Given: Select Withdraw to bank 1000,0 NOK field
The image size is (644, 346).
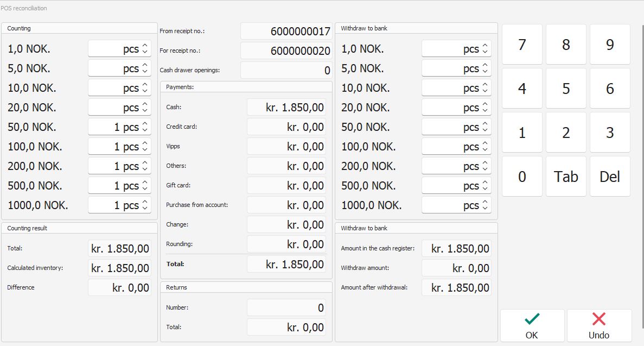Looking at the screenshot, I should pos(456,205).
